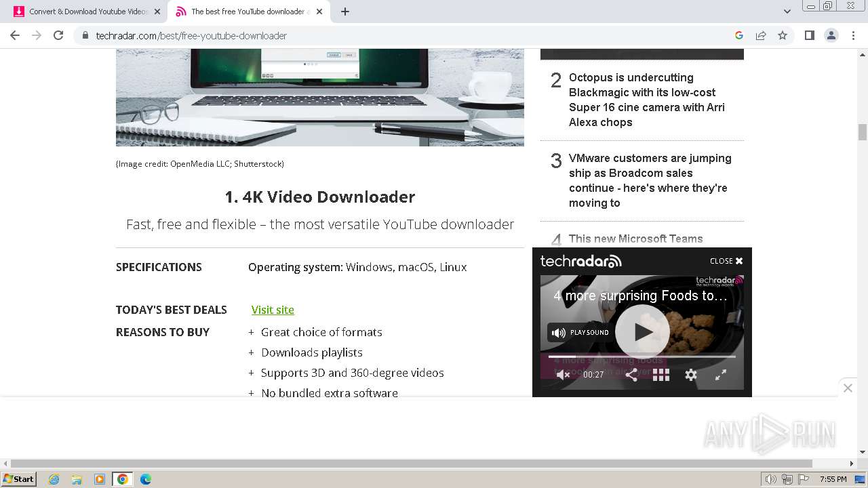
Task: Close the floating TechRadar video player
Action: click(x=726, y=261)
